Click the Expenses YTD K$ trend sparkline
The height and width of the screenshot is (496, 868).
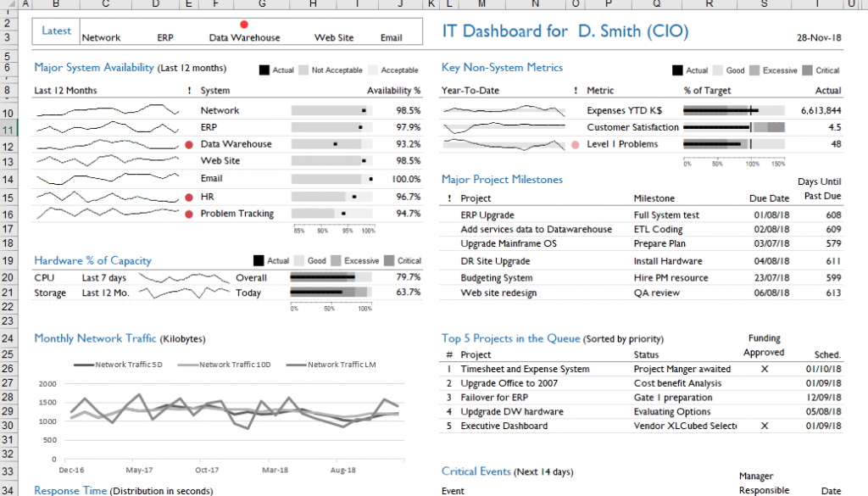pos(504,110)
